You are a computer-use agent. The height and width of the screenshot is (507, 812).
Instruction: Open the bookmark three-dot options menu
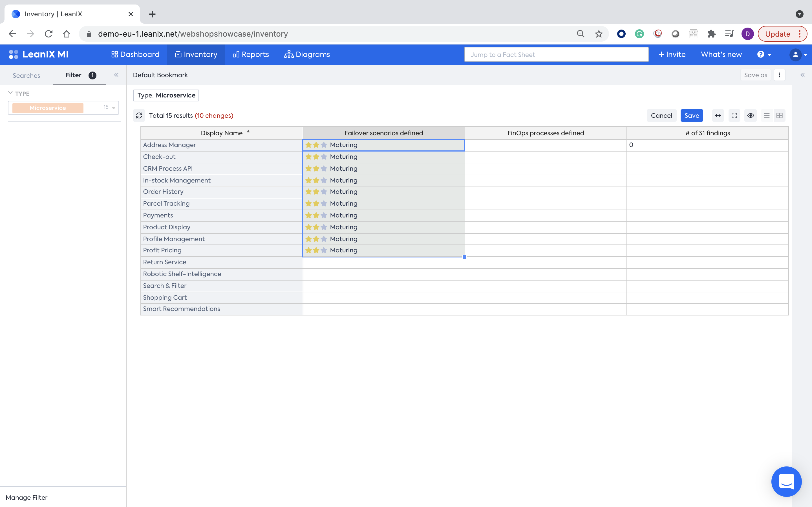click(x=780, y=75)
